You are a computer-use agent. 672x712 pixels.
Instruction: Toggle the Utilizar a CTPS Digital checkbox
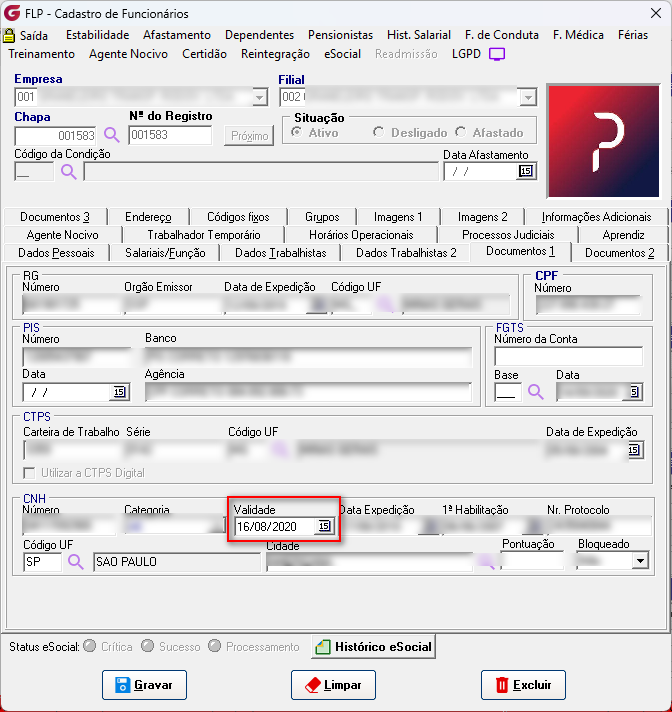pyautogui.click(x=30, y=473)
